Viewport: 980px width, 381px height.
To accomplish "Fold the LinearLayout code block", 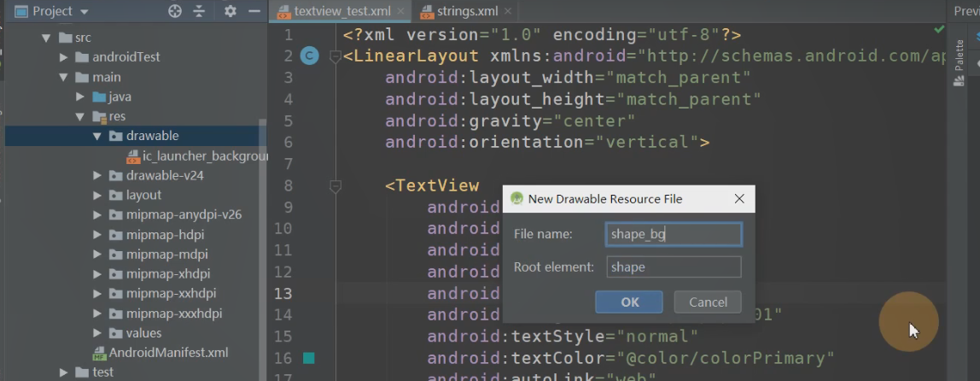I will (335, 56).
